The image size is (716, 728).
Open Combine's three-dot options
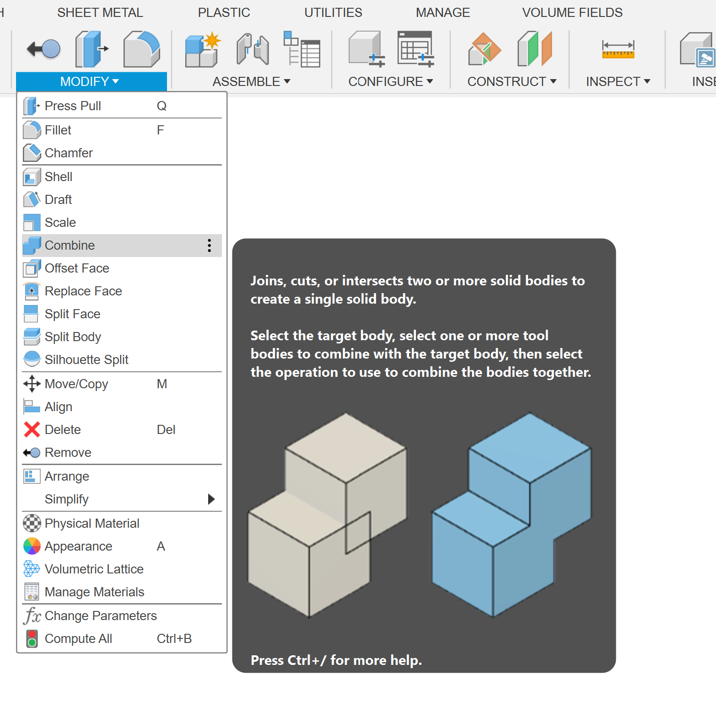click(210, 246)
